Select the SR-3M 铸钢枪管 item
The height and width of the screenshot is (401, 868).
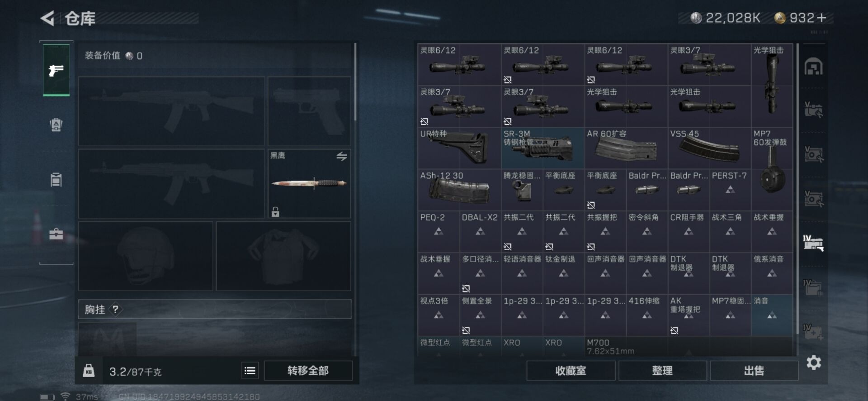tap(542, 148)
